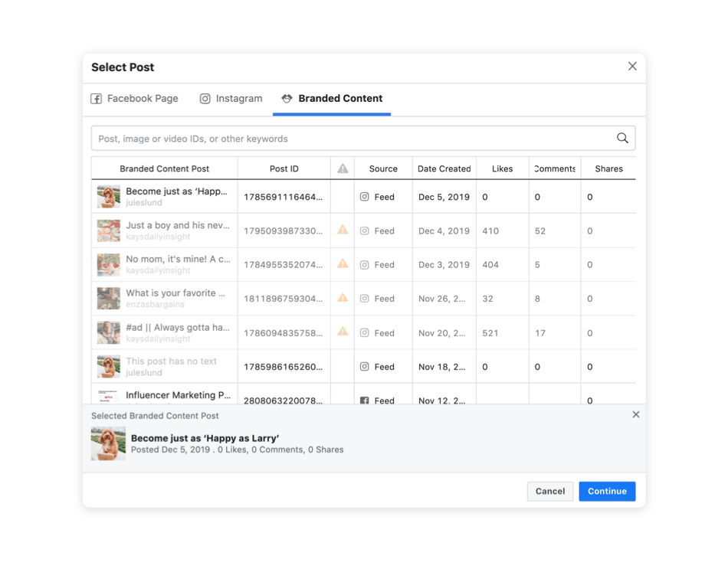Viewport: 728px width, 569px height.
Task: Click the Cancel button
Action: pyautogui.click(x=549, y=491)
